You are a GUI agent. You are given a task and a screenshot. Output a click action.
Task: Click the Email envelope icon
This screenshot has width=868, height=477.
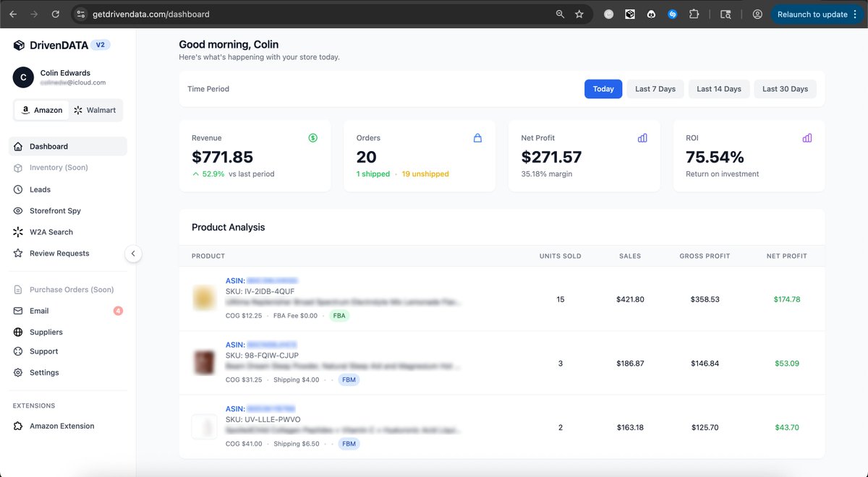(18, 311)
